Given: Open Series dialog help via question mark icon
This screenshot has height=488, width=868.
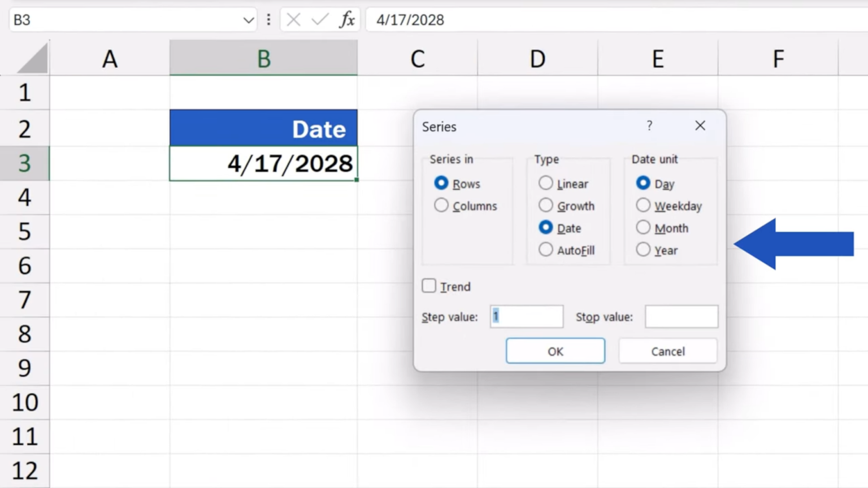Looking at the screenshot, I should click(x=649, y=126).
